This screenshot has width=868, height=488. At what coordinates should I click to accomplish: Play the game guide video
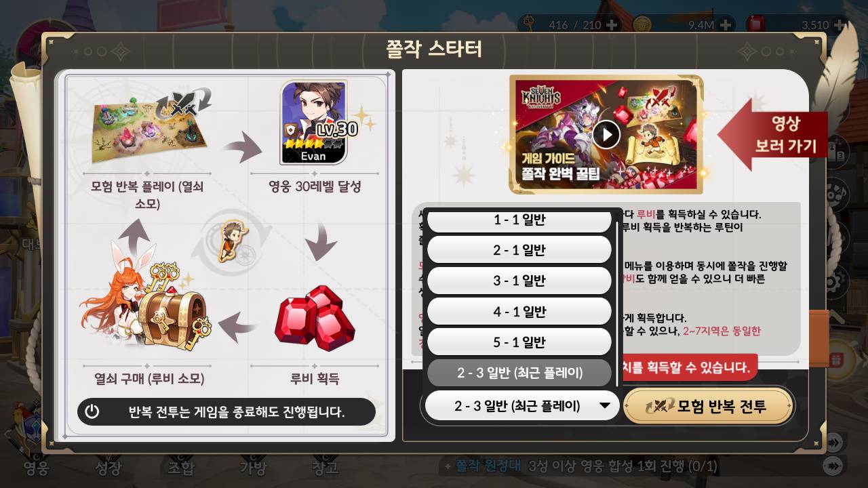click(x=606, y=134)
